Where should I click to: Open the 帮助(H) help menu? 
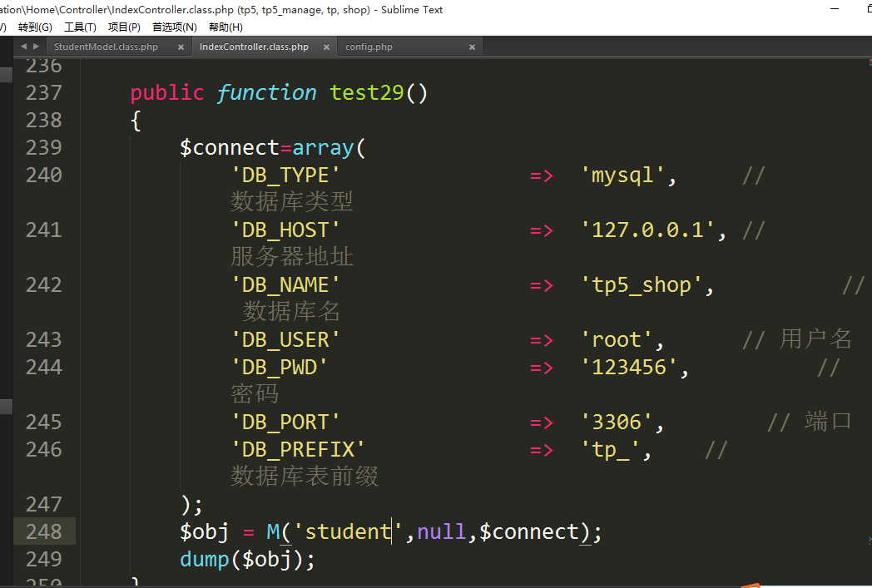[225, 27]
